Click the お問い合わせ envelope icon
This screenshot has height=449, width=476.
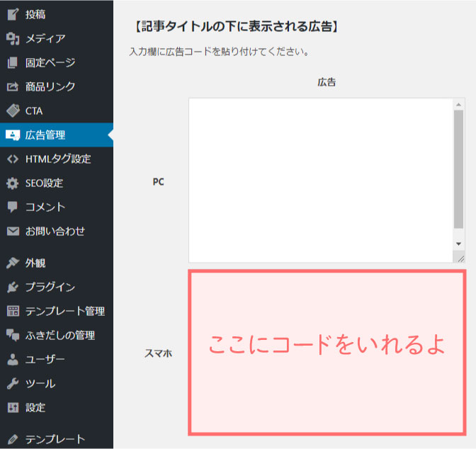tap(13, 232)
